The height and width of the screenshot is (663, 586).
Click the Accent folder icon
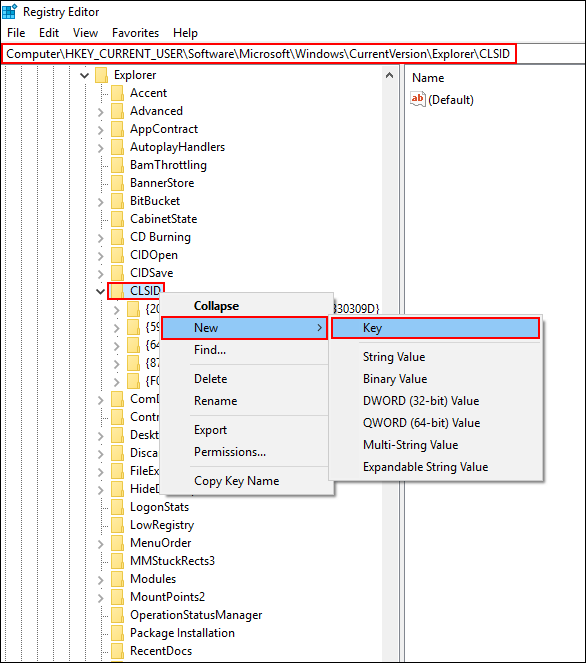point(117,93)
